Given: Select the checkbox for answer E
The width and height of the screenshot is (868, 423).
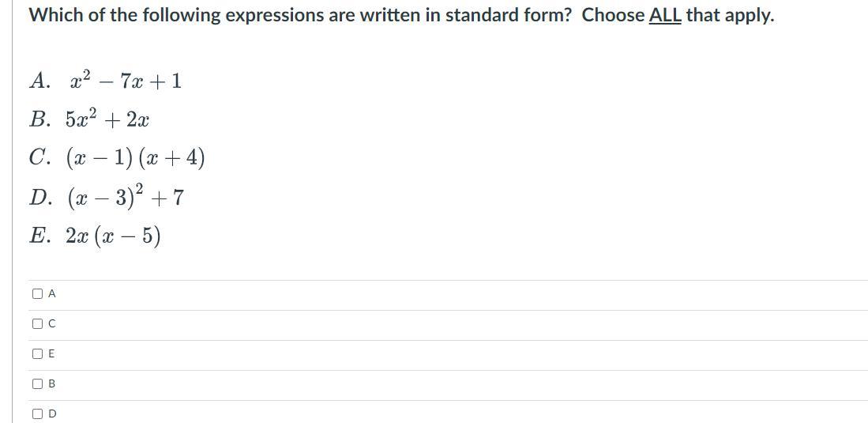Looking at the screenshot, I should pyautogui.click(x=38, y=353).
